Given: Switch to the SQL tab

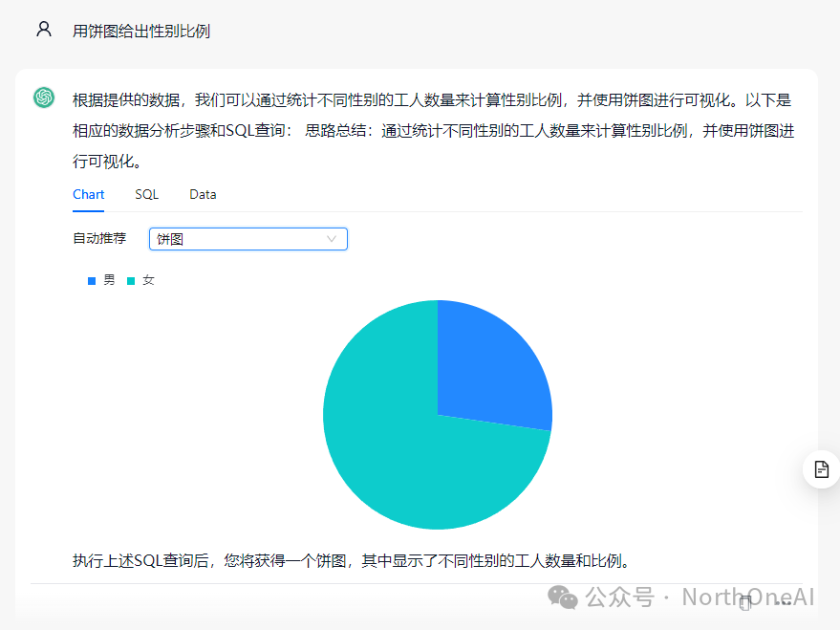Looking at the screenshot, I should point(147,194).
